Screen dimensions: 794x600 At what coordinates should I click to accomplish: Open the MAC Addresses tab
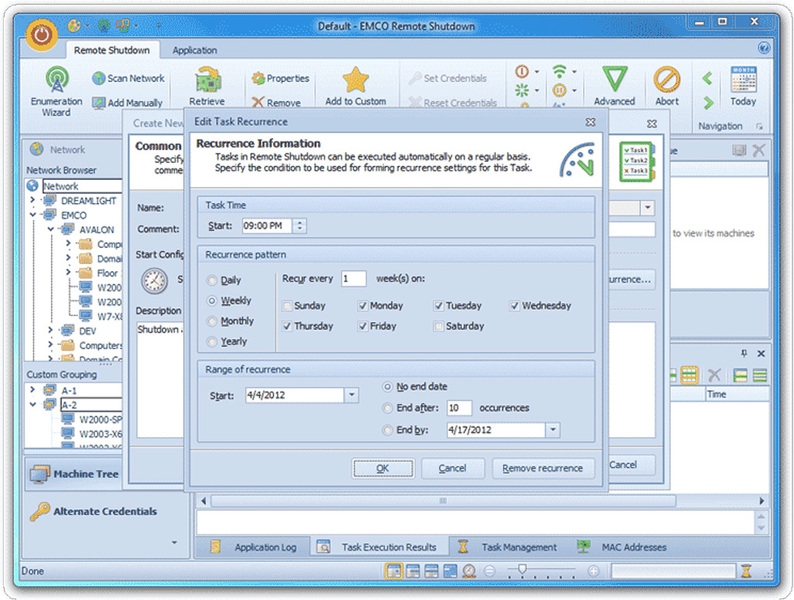click(622, 547)
